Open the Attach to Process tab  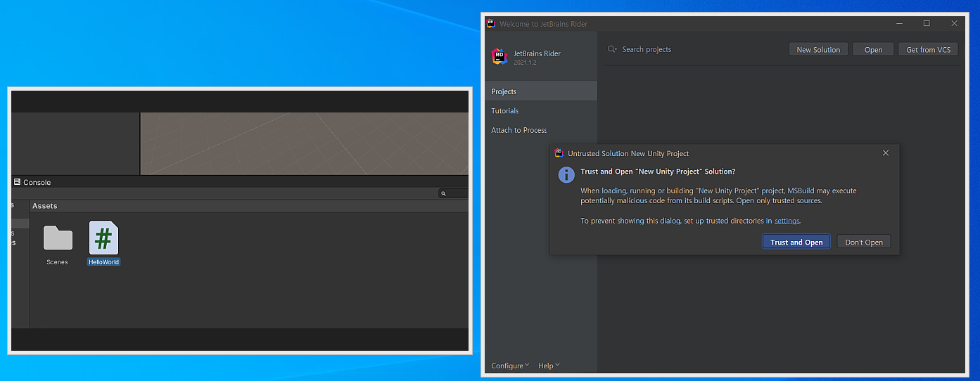click(541, 130)
